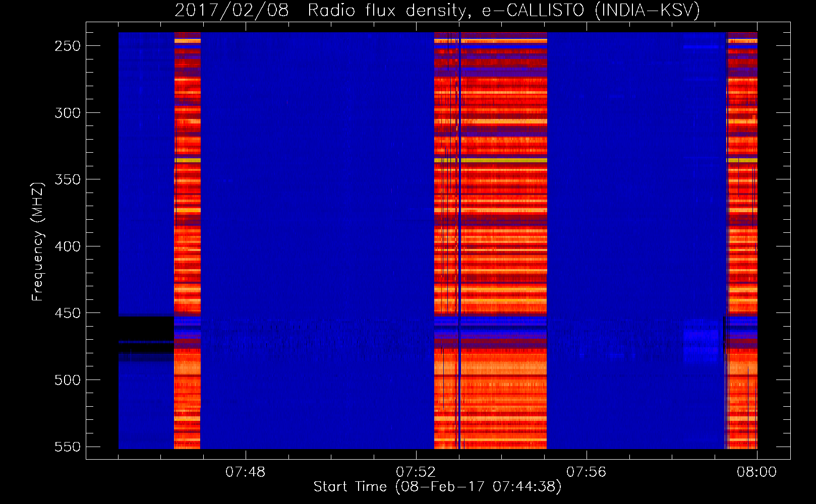The height and width of the screenshot is (504, 816).
Task: Click the 300 frequency tick label
Action: 68,113
